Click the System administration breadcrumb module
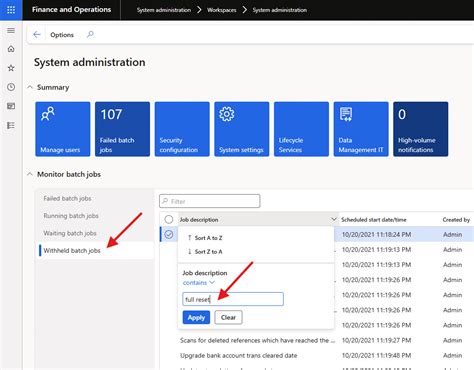Image resolution: width=474 pixels, height=370 pixels. pyautogui.click(x=164, y=10)
